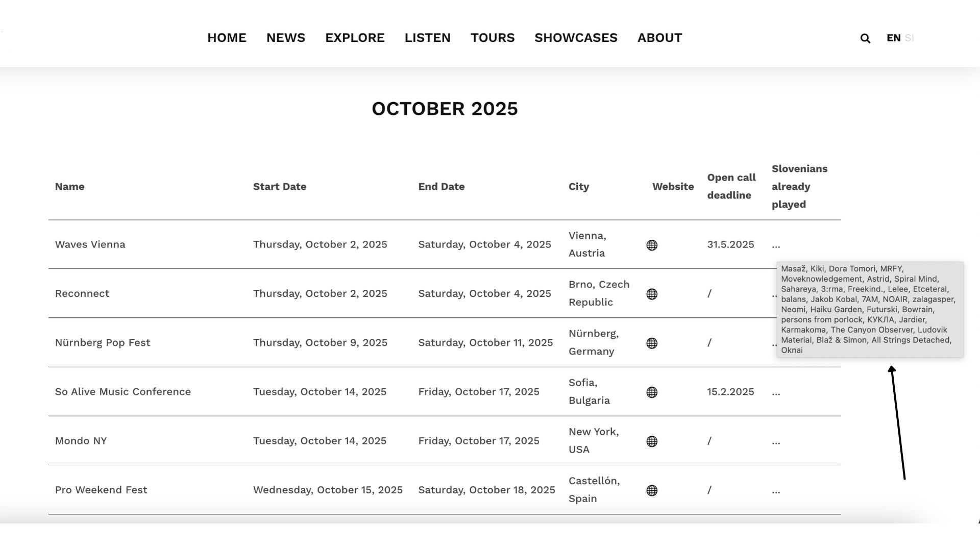
Task: Visit Nürnberg Pop Fest website globe
Action: click(x=652, y=343)
